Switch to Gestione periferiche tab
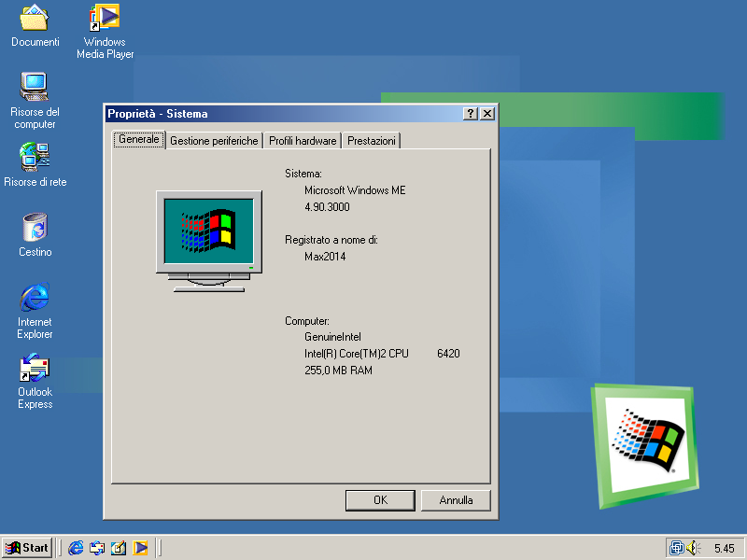Screen dimensions: 747x560 (x=214, y=141)
